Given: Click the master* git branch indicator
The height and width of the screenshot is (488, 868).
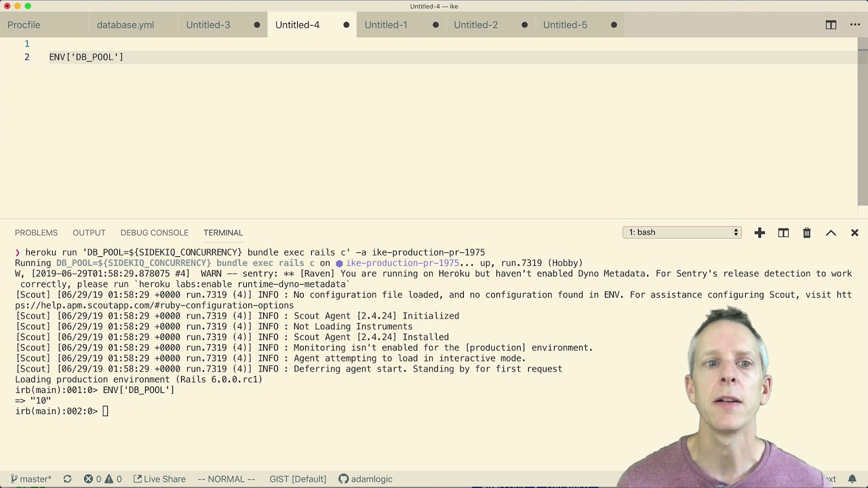Looking at the screenshot, I should click(x=31, y=479).
